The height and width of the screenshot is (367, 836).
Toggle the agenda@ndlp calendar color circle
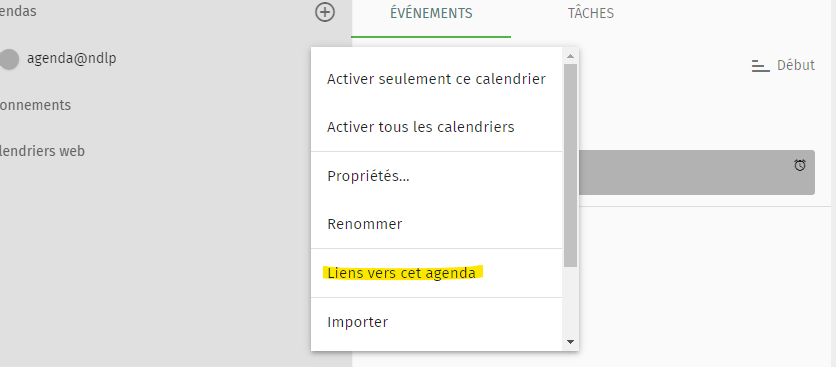9,59
